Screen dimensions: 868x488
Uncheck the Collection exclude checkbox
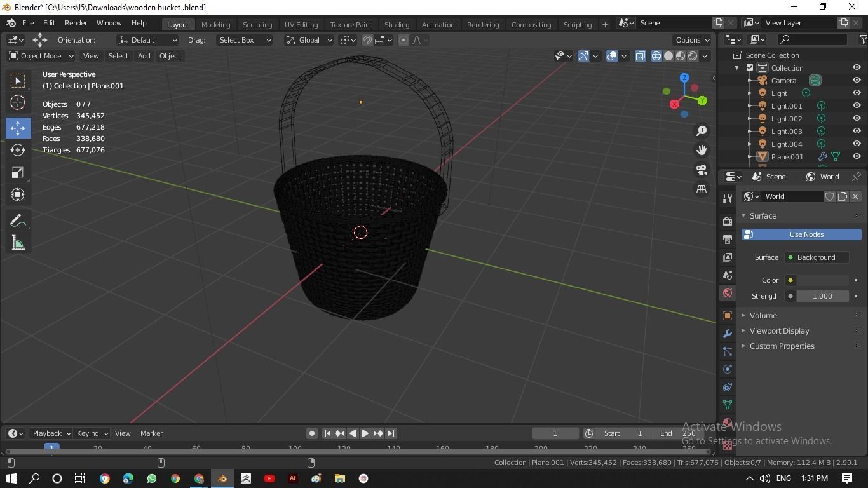pyautogui.click(x=750, y=68)
